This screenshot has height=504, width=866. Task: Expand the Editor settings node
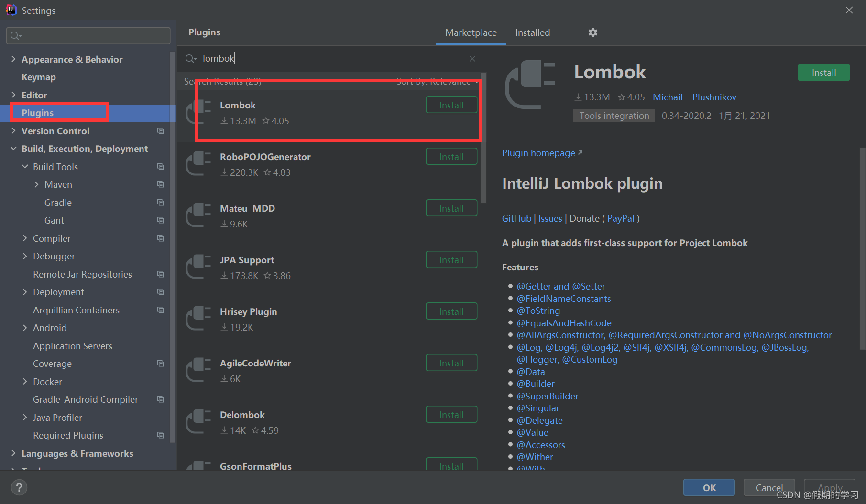13,95
